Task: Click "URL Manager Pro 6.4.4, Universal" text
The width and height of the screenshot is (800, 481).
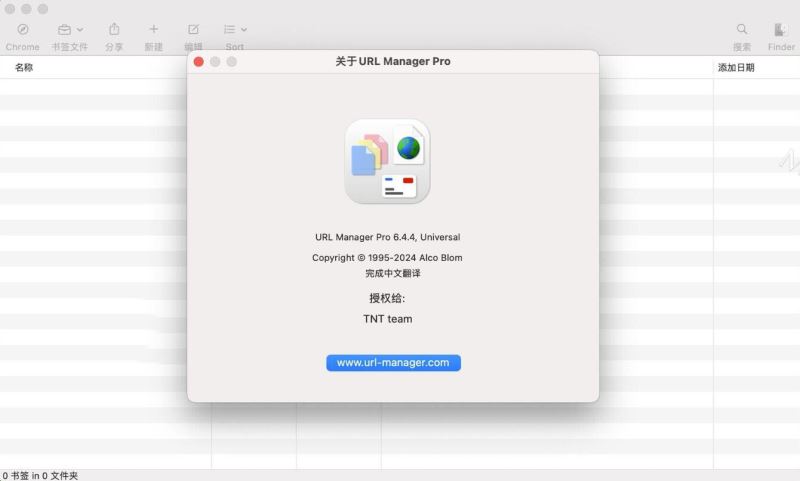Action: pyautogui.click(x=388, y=237)
